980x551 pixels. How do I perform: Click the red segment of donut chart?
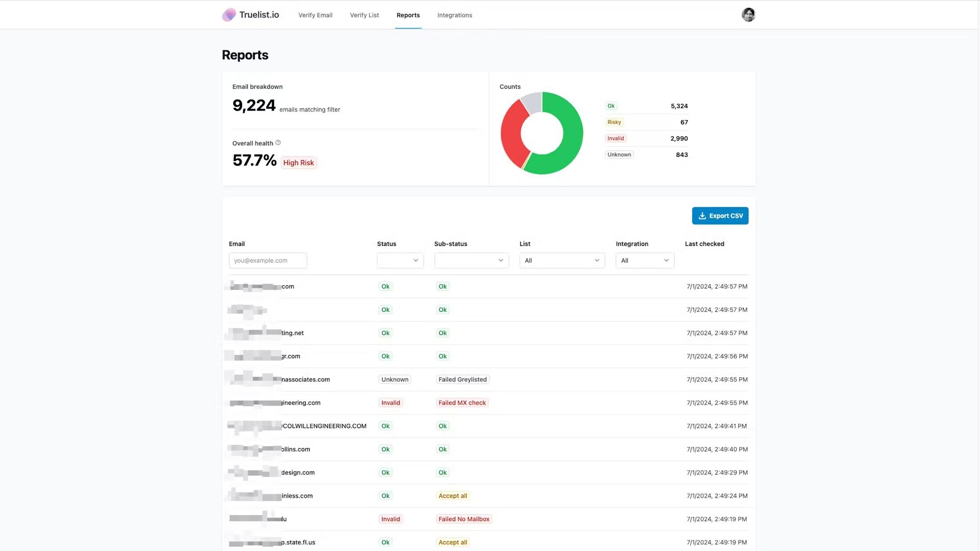pyautogui.click(x=511, y=134)
